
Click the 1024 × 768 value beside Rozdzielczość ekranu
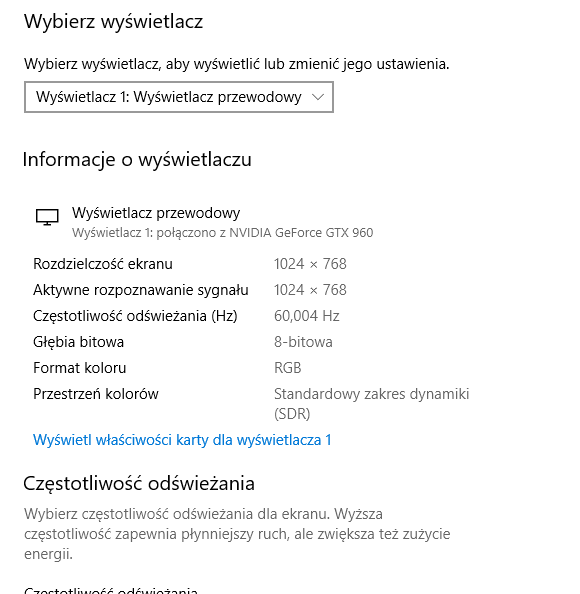pyautogui.click(x=310, y=264)
